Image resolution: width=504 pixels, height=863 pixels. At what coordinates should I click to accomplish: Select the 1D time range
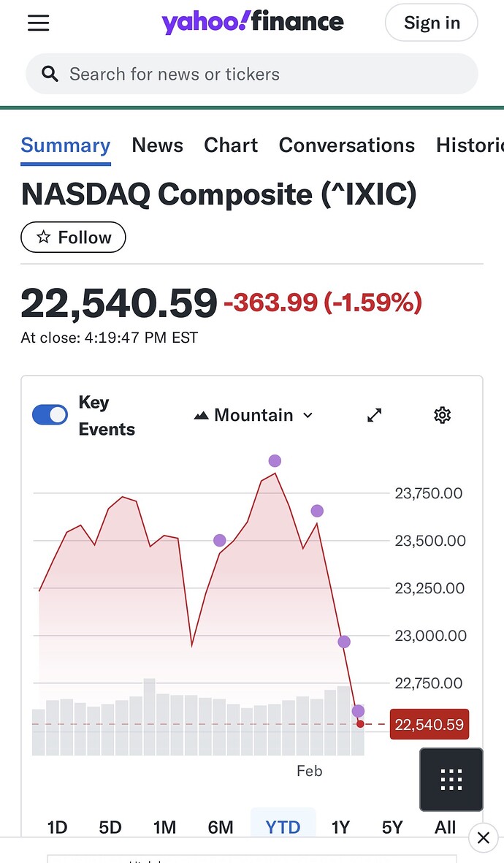pos(57,827)
